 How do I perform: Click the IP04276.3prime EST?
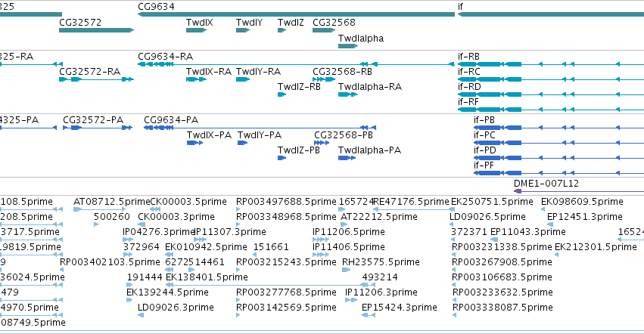pos(128,240)
